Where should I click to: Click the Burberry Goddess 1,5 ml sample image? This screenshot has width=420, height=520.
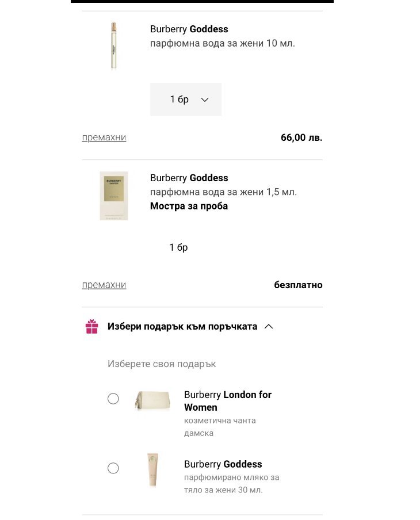click(x=113, y=196)
